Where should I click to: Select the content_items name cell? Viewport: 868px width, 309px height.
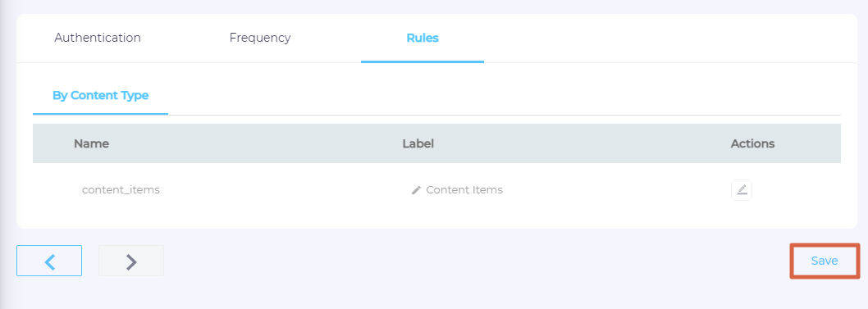121,190
